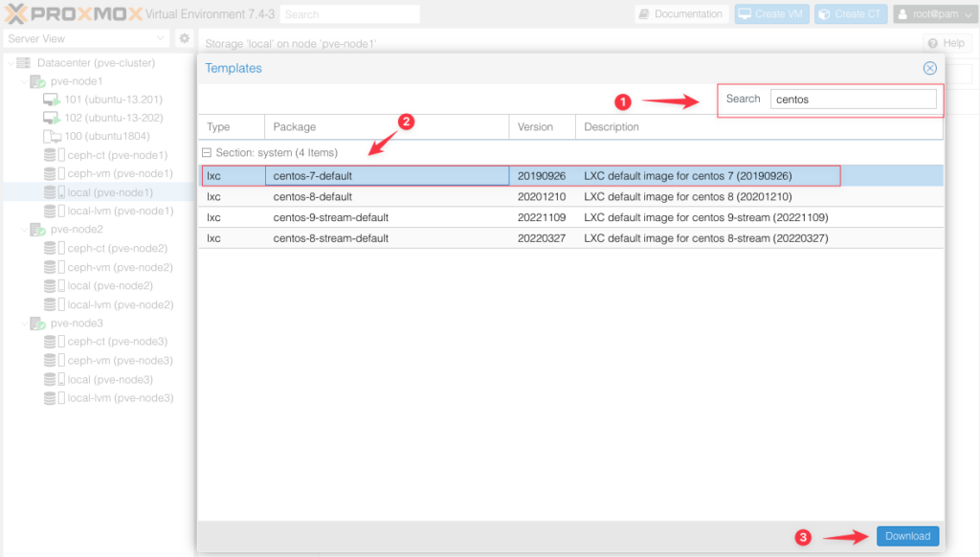Click the Create VM monitor icon

[745, 13]
